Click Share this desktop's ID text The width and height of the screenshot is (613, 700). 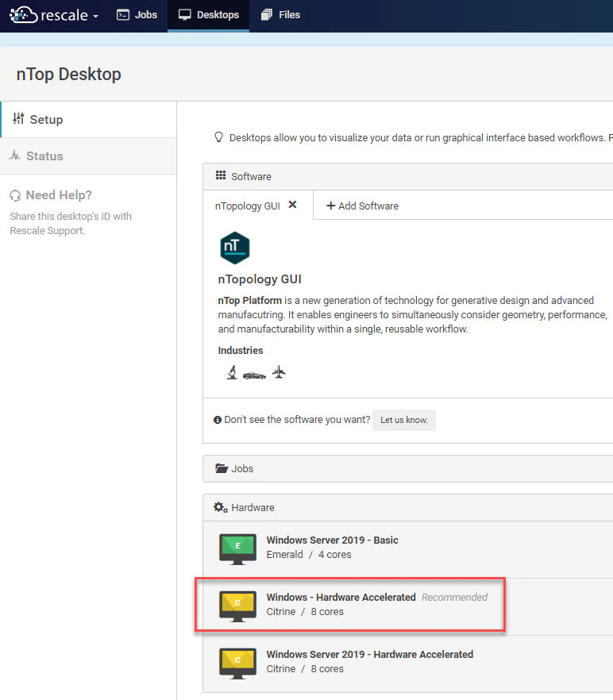pos(71,223)
